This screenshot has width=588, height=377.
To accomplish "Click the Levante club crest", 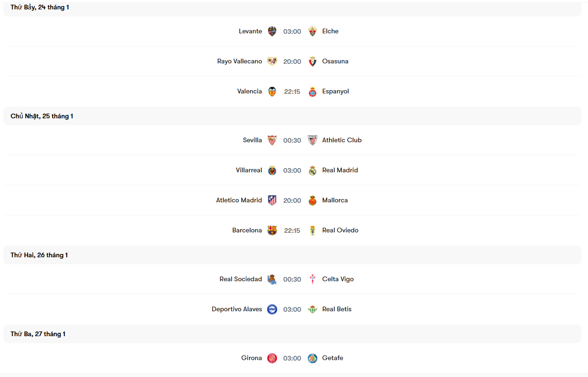I will tap(272, 31).
